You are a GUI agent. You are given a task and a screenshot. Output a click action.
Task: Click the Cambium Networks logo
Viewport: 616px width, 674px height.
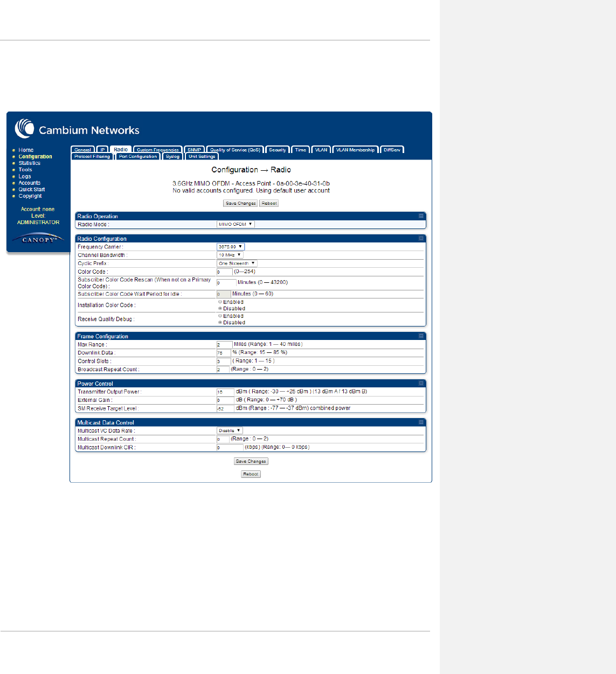click(x=77, y=129)
